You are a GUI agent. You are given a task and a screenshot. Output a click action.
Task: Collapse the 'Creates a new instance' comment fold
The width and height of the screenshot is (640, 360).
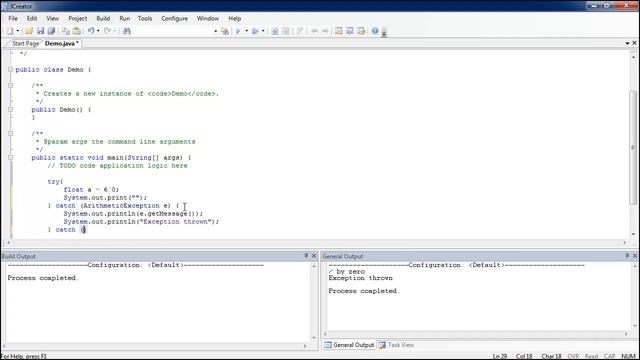pos(11,85)
